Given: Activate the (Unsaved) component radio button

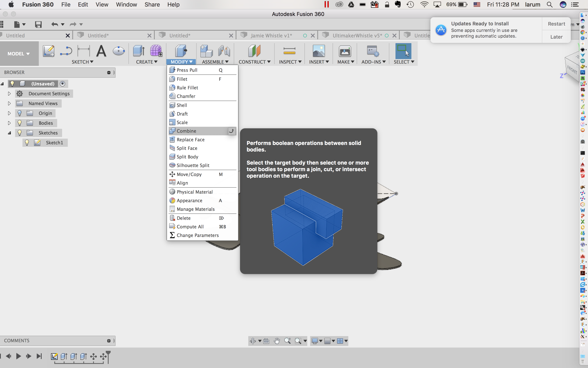Looking at the screenshot, I should (62, 84).
